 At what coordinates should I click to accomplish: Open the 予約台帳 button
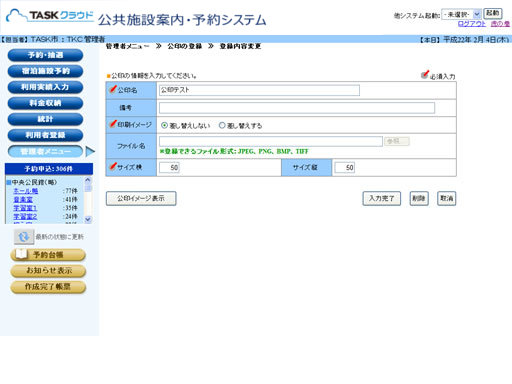pyautogui.click(x=48, y=255)
